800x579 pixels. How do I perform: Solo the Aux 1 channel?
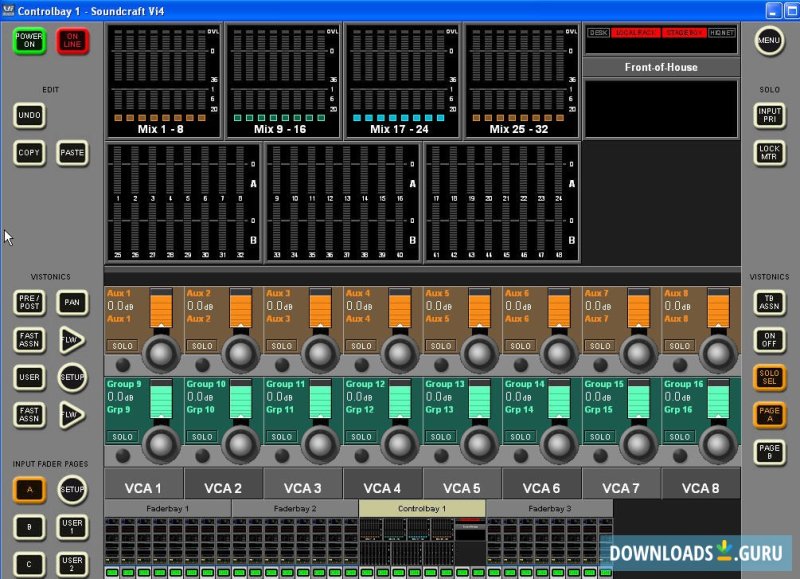coord(122,346)
